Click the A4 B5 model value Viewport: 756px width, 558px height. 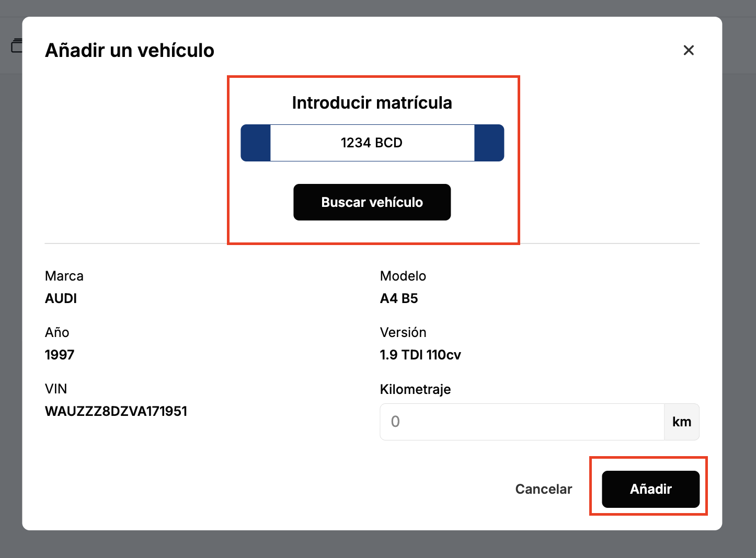click(399, 298)
